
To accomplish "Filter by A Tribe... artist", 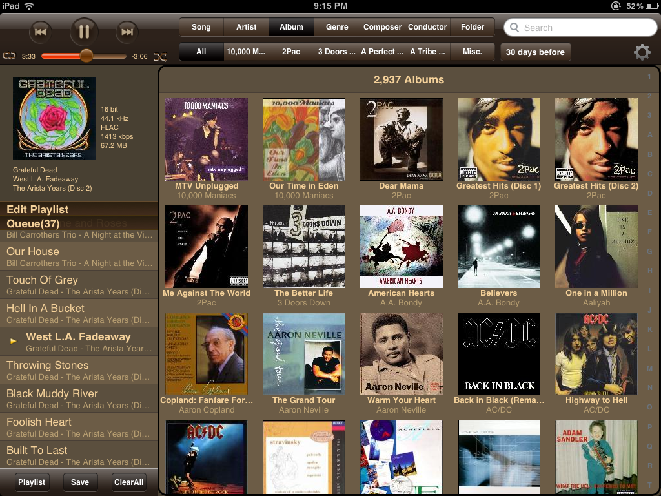I will click(427, 52).
